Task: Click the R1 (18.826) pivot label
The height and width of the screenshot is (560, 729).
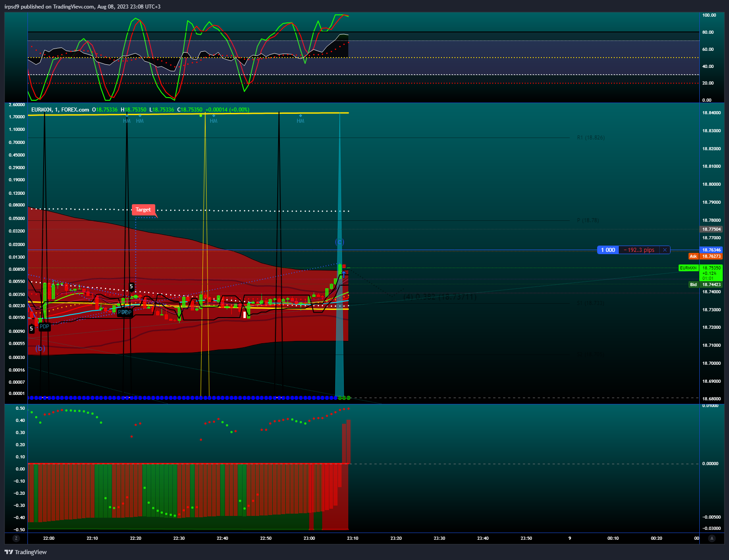Action: point(591,138)
